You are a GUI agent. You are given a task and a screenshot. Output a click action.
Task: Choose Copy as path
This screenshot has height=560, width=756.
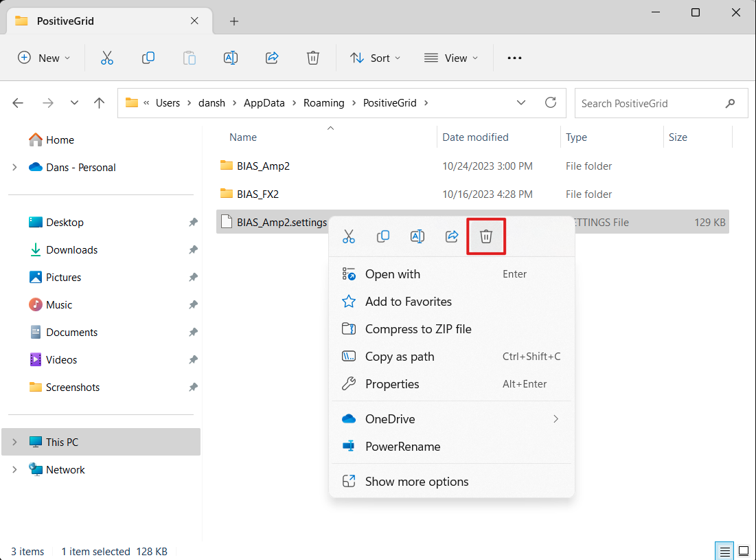point(451,357)
